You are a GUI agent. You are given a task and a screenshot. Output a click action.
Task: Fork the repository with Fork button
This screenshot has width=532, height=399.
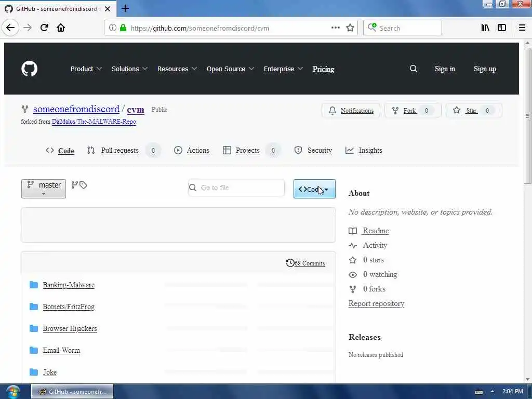[x=413, y=110]
